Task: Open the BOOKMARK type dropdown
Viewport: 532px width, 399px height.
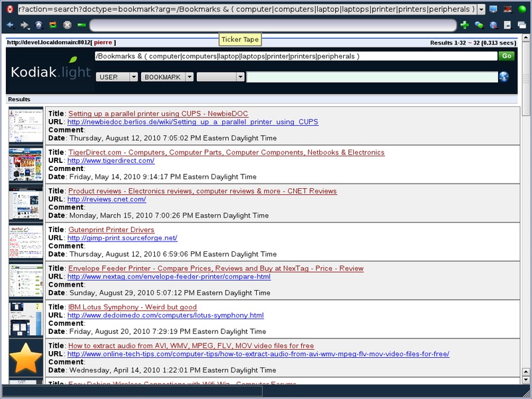Action: (x=167, y=77)
